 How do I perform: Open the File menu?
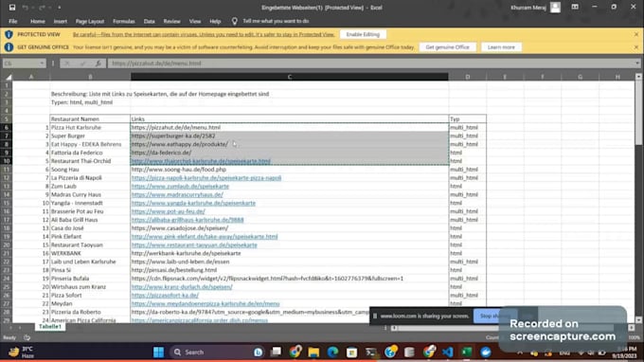[x=13, y=22]
